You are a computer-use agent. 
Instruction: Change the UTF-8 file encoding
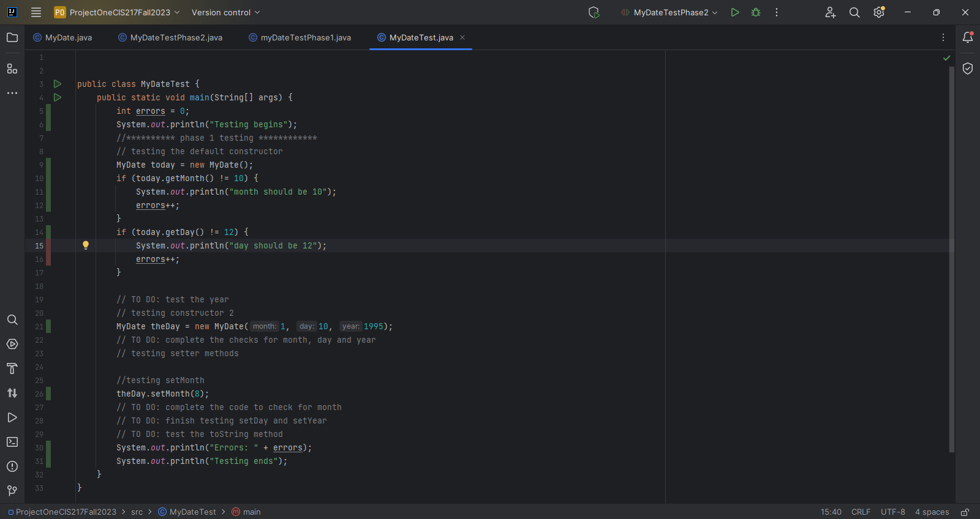(x=892, y=512)
